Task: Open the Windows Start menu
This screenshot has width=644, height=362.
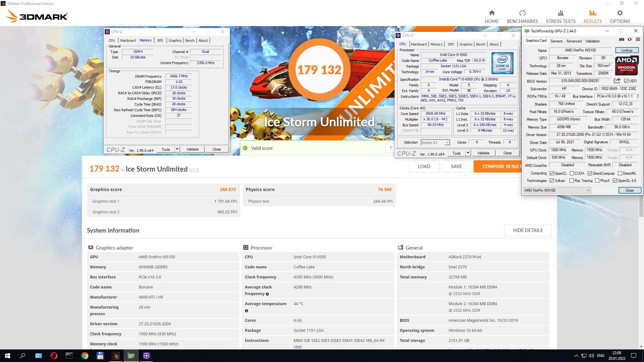Action: pyautogui.click(x=8, y=356)
